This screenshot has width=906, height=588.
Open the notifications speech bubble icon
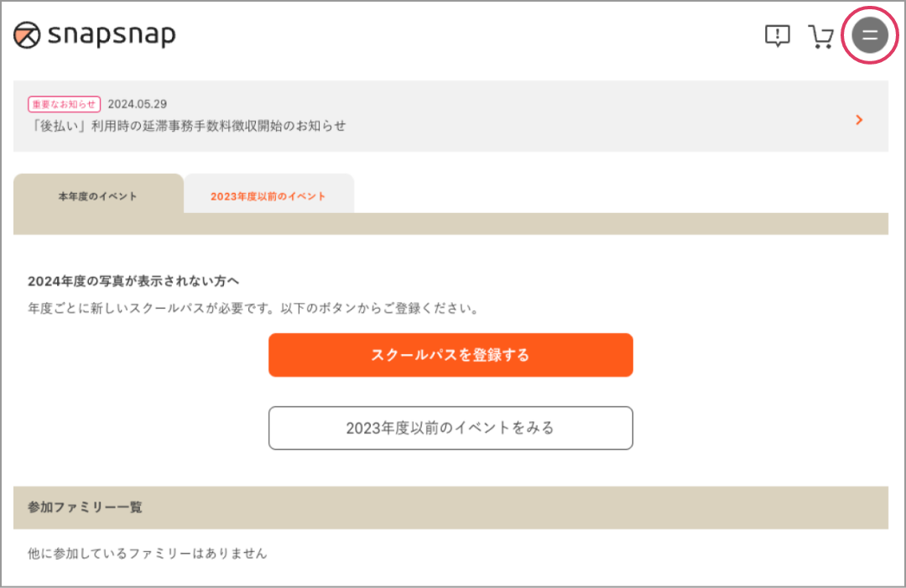[777, 36]
